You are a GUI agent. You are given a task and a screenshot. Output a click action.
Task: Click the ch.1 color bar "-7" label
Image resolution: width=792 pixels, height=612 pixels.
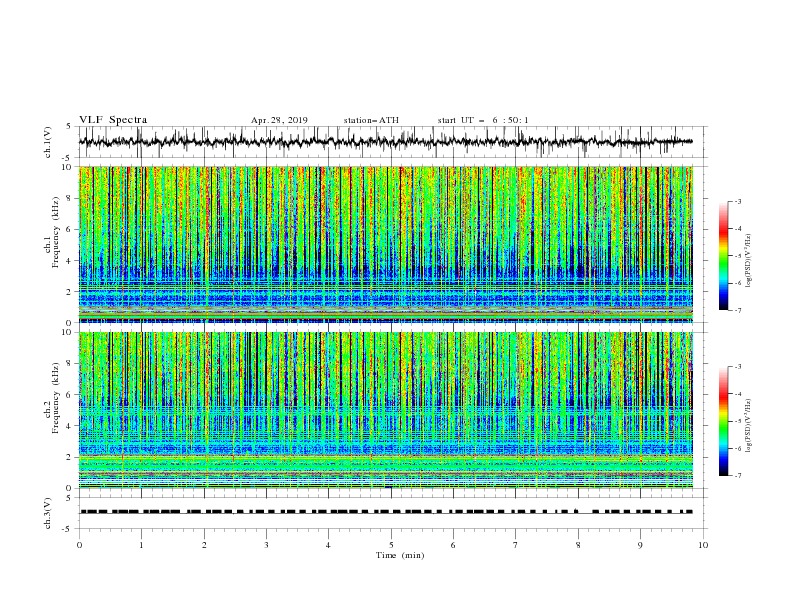(x=738, y=310)
